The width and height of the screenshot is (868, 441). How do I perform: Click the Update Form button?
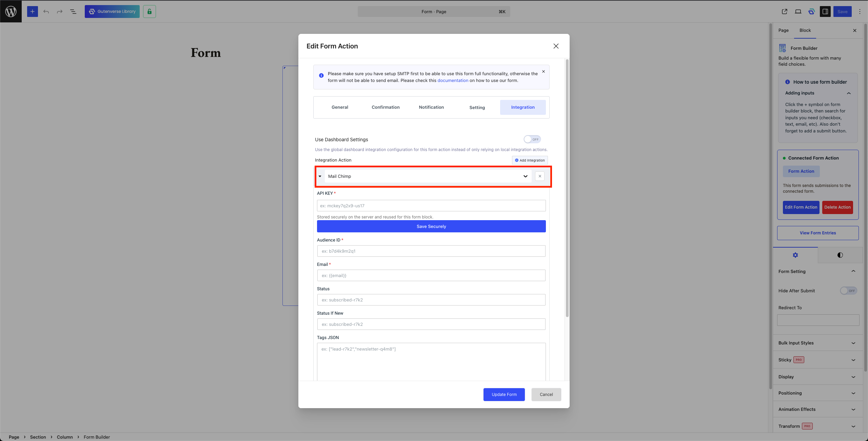504,395
